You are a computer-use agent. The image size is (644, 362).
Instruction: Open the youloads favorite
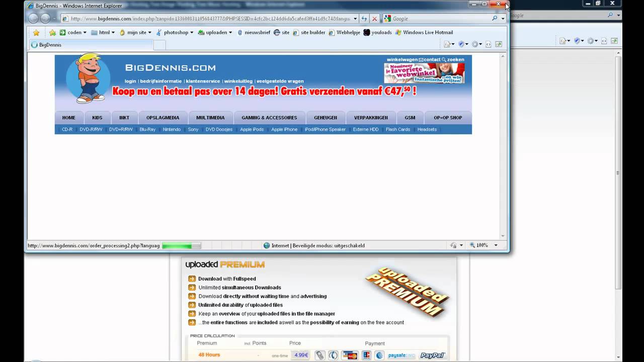click(377, 33)
